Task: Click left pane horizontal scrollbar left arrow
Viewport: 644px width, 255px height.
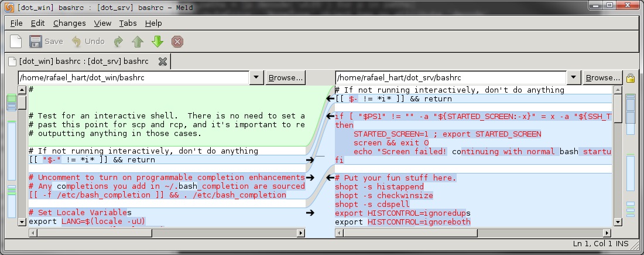Action: [33, 233]
